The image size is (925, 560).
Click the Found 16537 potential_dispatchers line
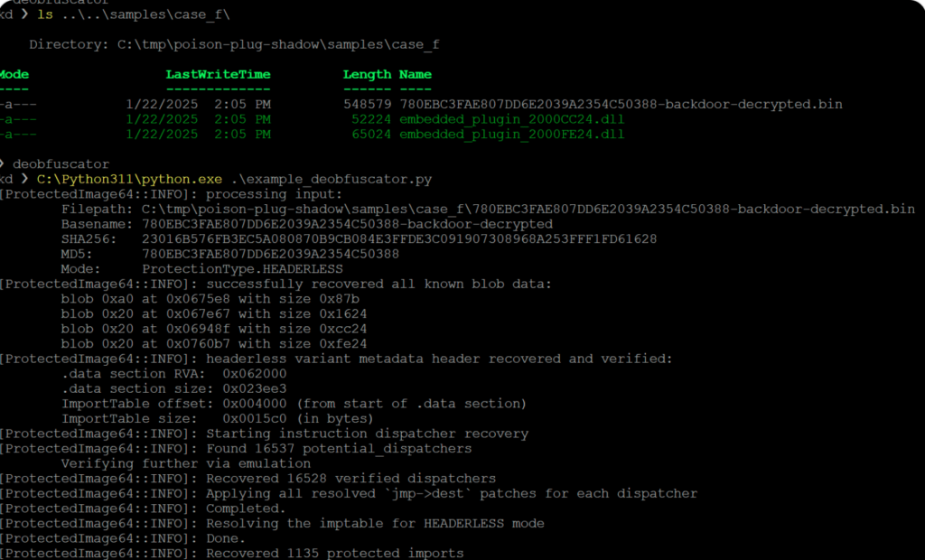(x=236, y=449)
